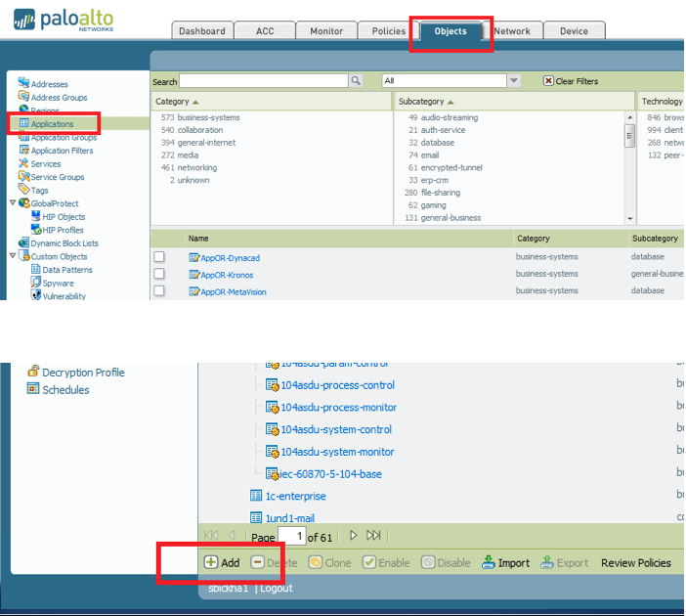Click the Import toolbar icon
This screenshot has height=616, width=686.
pyautogui.click(x=489, y=562)
